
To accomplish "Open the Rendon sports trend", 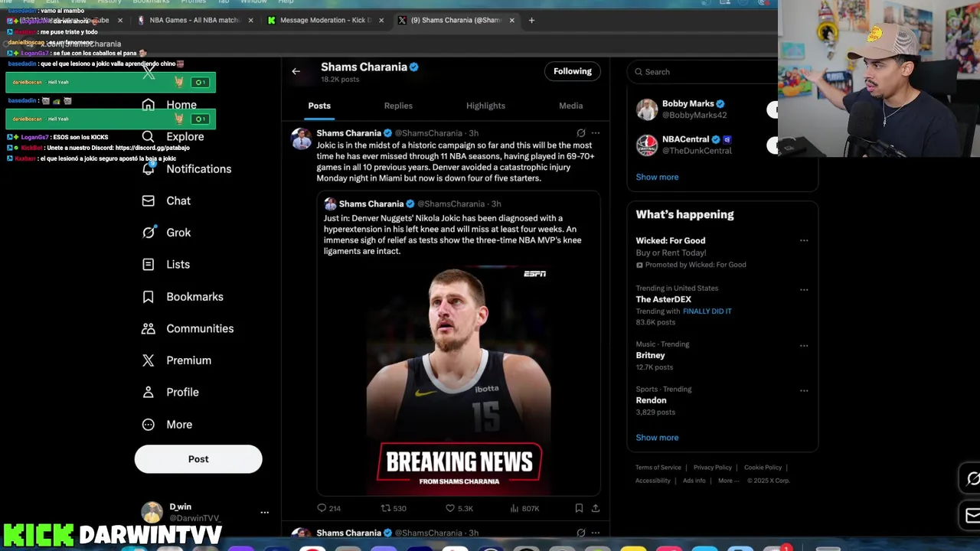I will click(x=651, y=400).
